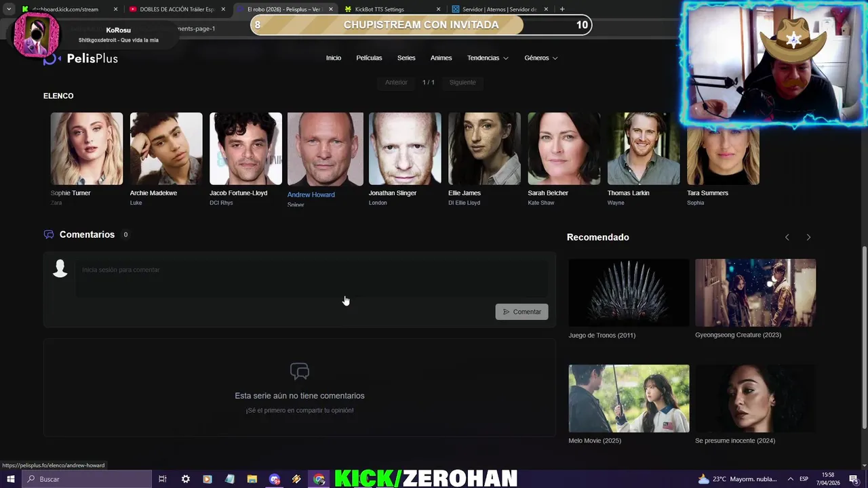Open the notification center icon
This screenshot has width=868, height=488.
point(853,479)
